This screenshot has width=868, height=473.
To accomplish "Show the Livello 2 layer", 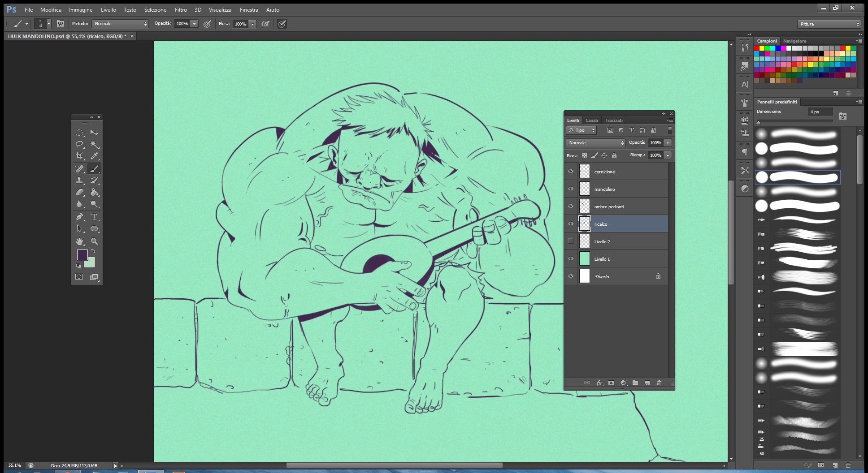I will pos(571,241).
